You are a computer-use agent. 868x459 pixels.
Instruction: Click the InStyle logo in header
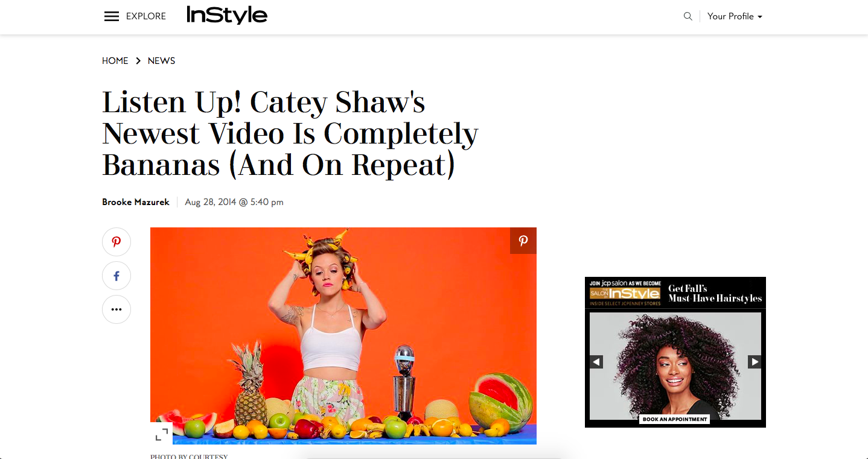coord(227,15)
